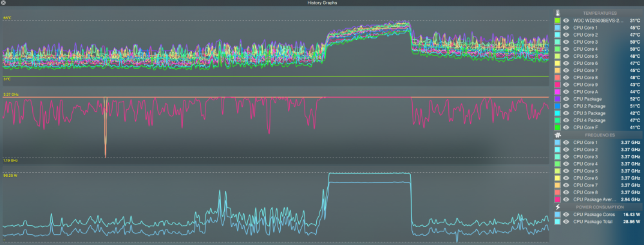644x245 pixels.
Task: Click yellow swatch for CPU Core 6 frequency
Action: click(557, 178)
